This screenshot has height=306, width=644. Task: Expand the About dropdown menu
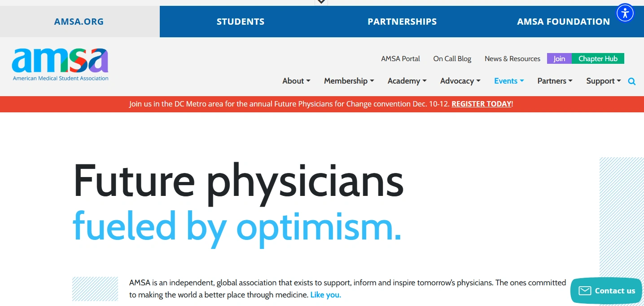tap(296, 81)
